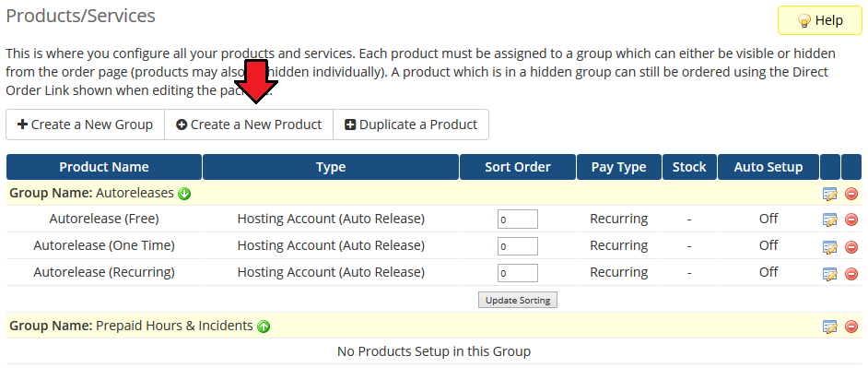The image size is (868, 368).
Task: Click the Auto Setup column header
Action: 768,167
